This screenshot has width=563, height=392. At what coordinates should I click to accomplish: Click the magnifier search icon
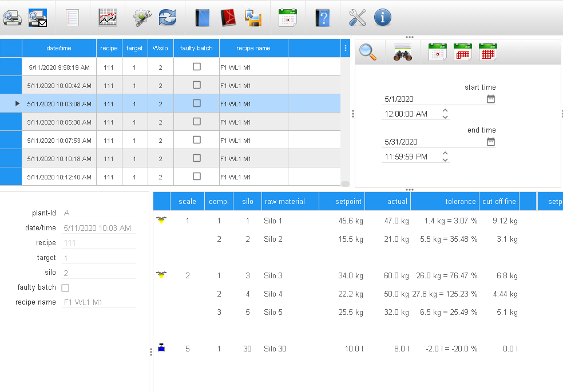[x=368, y=53]
